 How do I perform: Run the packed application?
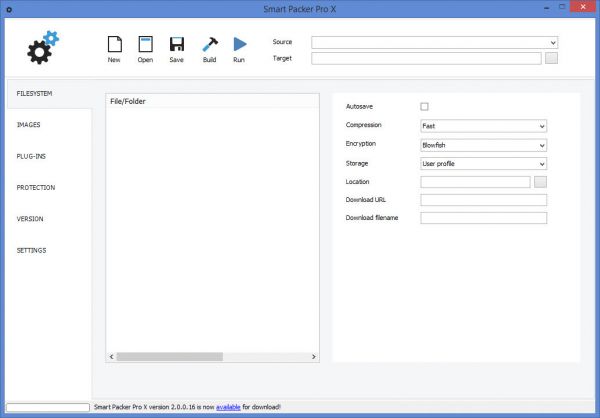(240, 49)
